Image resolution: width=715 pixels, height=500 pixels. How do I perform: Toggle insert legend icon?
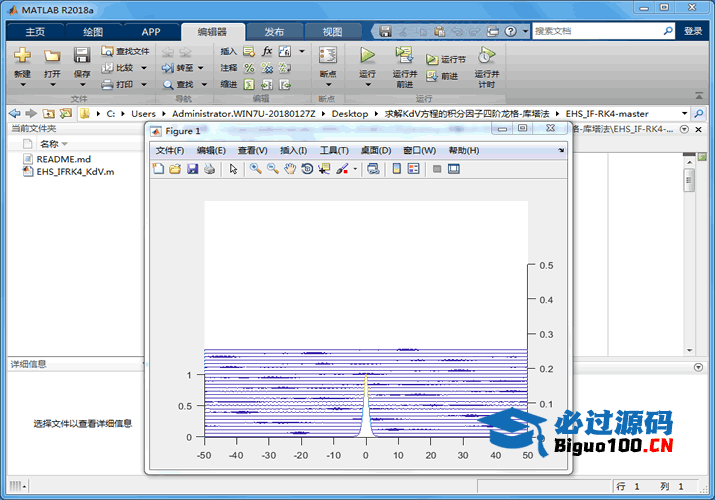[x=414, y=169]
